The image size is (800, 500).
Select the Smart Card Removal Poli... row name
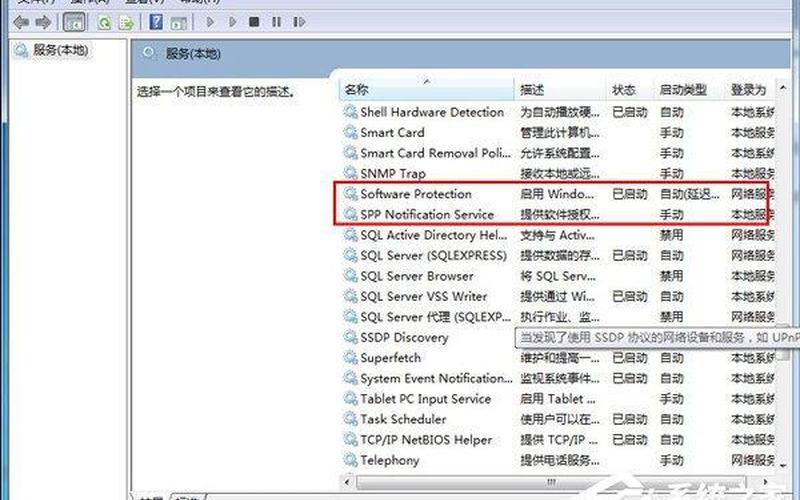(435, 153)
